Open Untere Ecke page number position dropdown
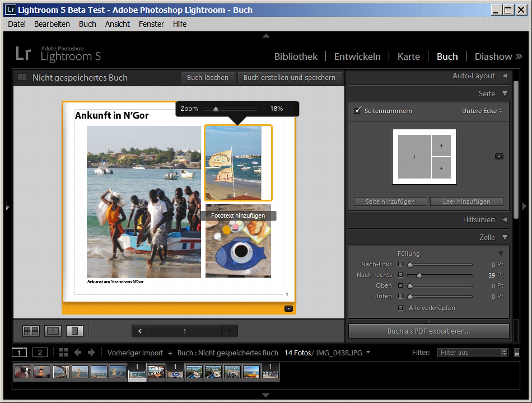 [482, 111]
